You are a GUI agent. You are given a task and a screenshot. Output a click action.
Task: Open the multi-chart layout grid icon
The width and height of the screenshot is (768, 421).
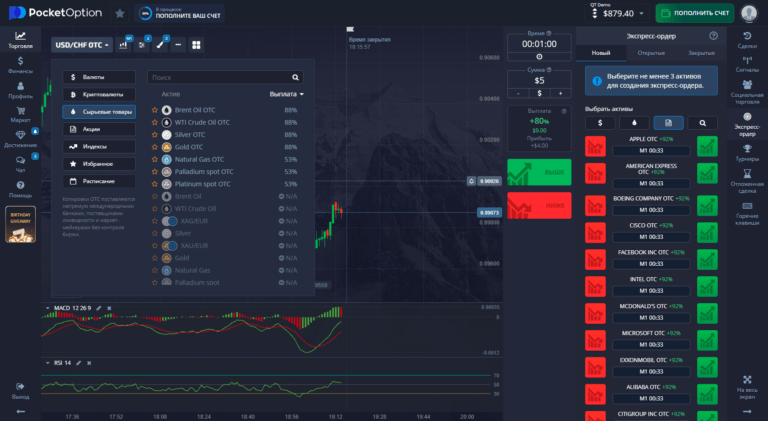196,44
